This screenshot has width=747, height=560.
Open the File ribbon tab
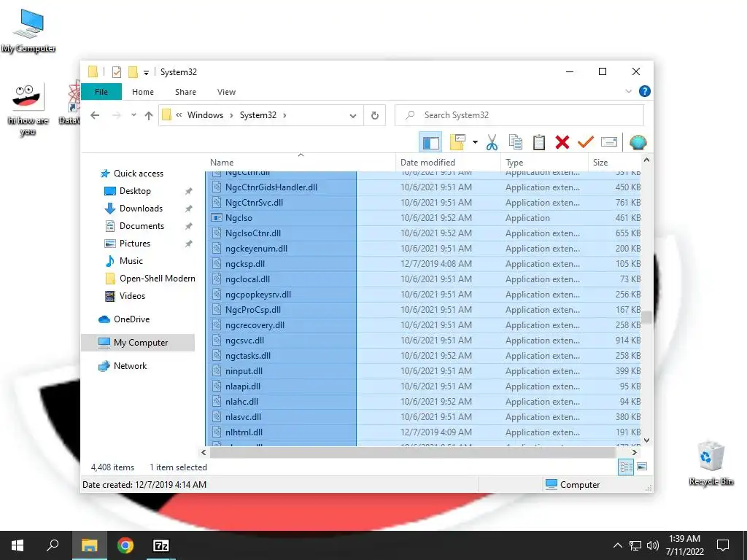(101, 92)
